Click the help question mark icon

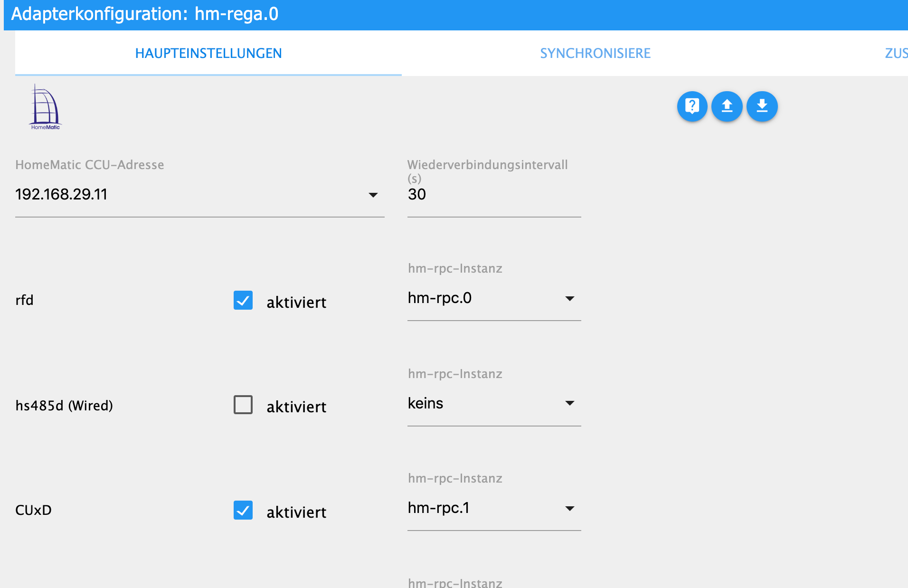pyautogui.click(x=692, y=106)
